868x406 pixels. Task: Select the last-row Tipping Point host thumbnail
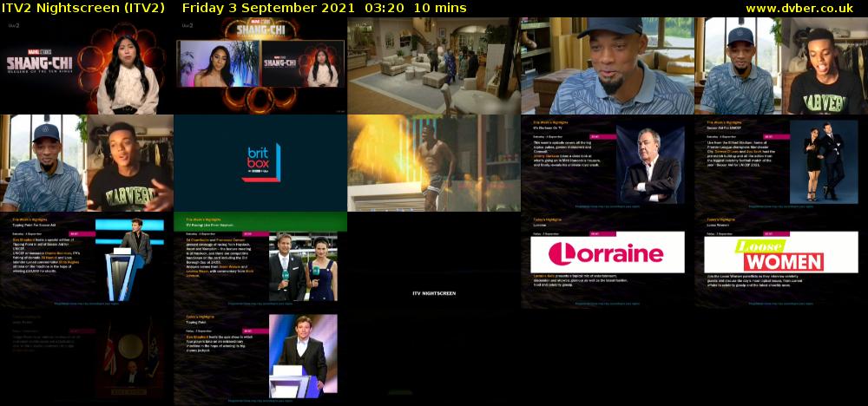pos(260,357)
